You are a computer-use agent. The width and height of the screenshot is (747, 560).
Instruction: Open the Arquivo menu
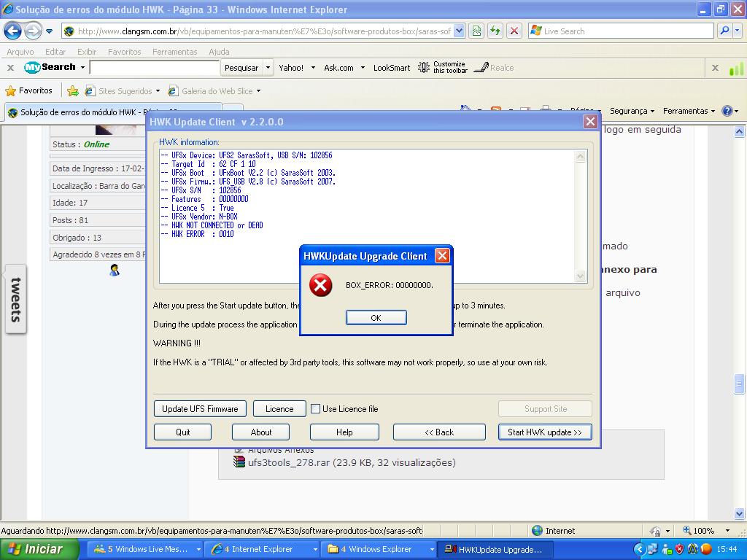20,52
